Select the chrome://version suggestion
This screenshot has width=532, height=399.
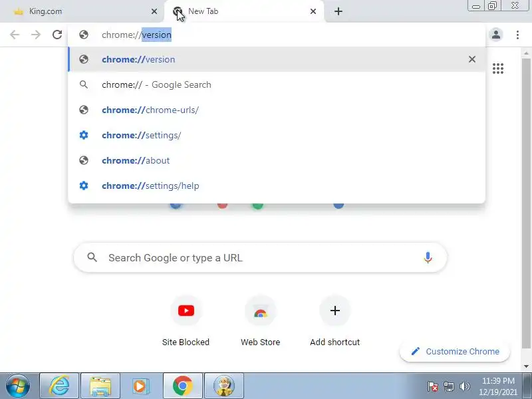pos(277,59)
